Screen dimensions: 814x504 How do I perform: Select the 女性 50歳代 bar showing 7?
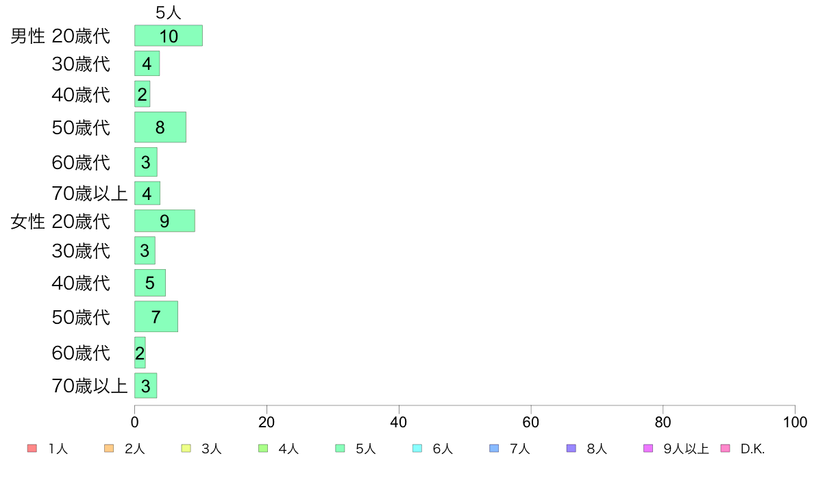[156, 316]
